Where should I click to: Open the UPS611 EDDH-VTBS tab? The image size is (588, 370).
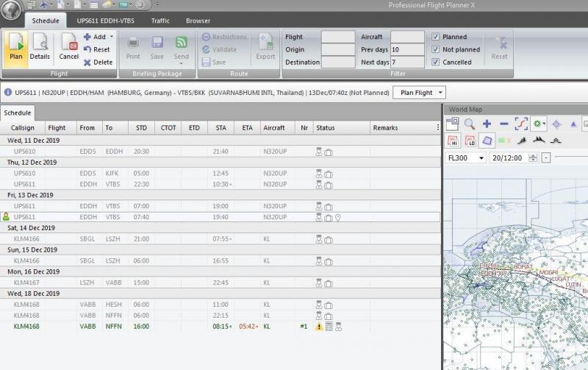pyautogui.click(x=109, y=21)
